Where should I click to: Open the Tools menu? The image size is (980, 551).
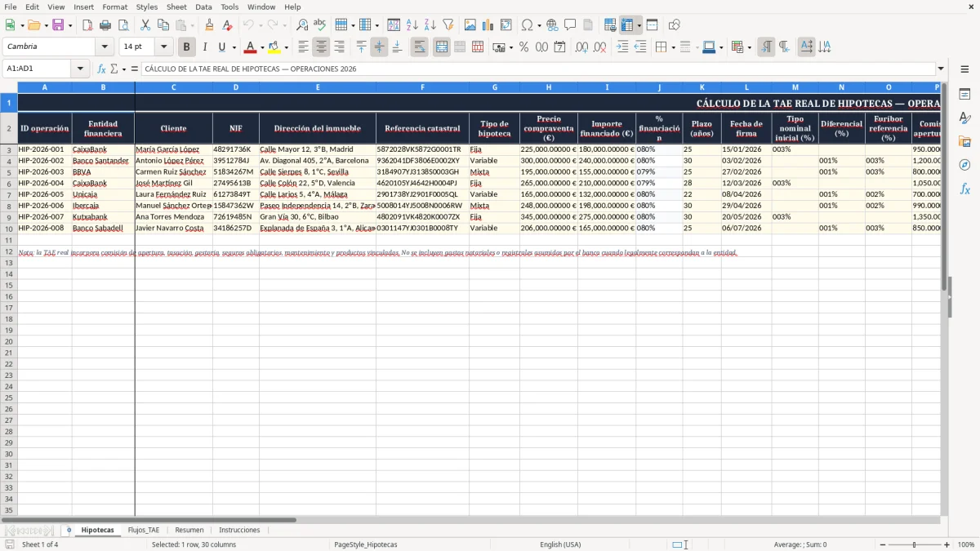click(229, 7)
